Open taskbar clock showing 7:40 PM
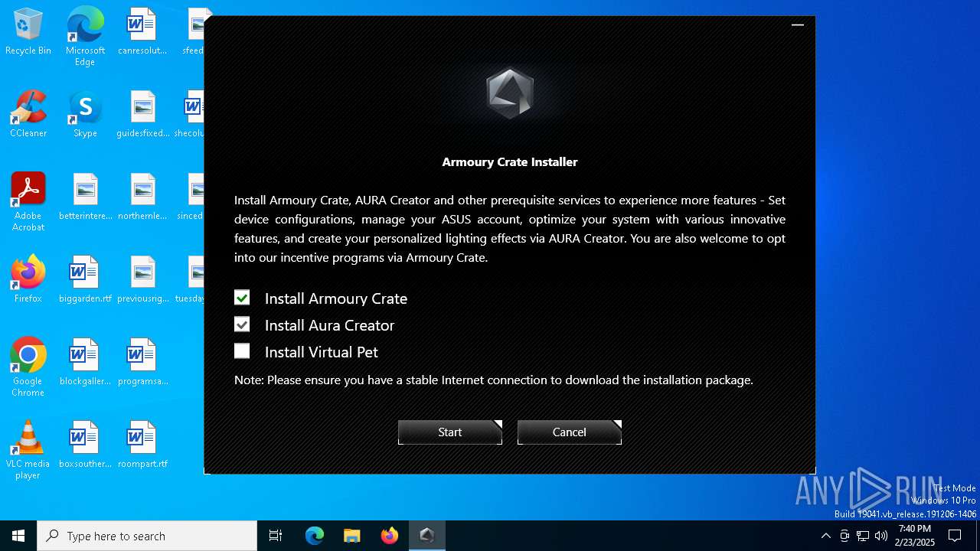Screen dimensions: 980x551 [x=915, y=536]
